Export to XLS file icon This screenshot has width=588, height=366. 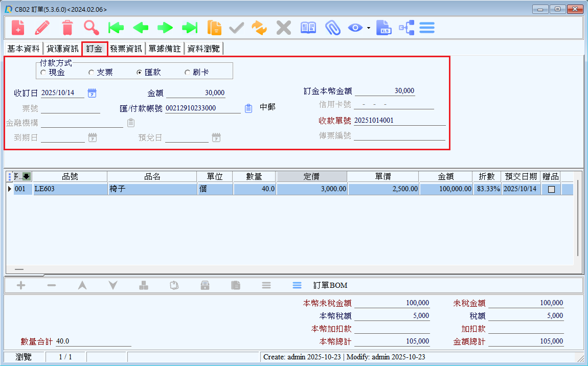tap(383, 28)
